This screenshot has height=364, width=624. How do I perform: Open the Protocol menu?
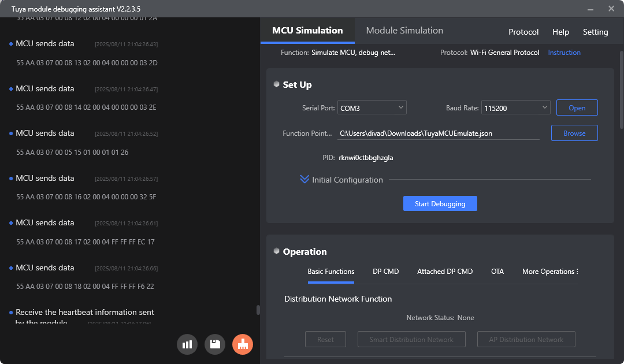pos(523,32)
